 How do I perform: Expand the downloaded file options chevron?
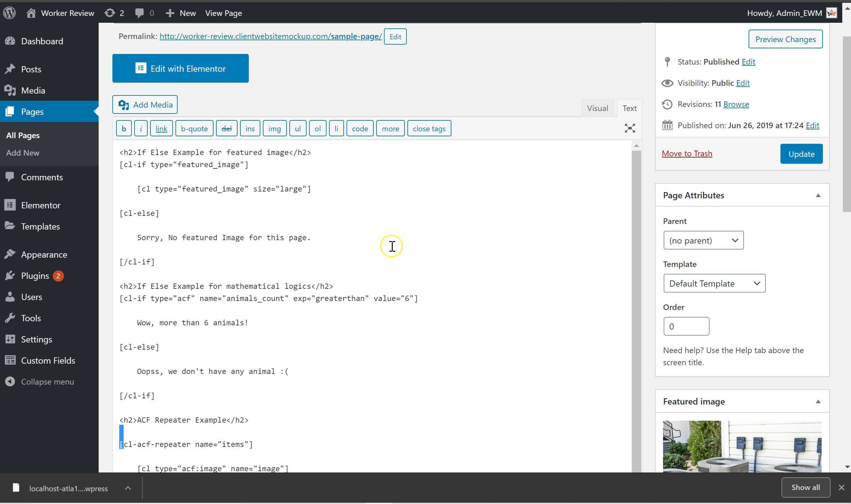click(x=128, y=488)
